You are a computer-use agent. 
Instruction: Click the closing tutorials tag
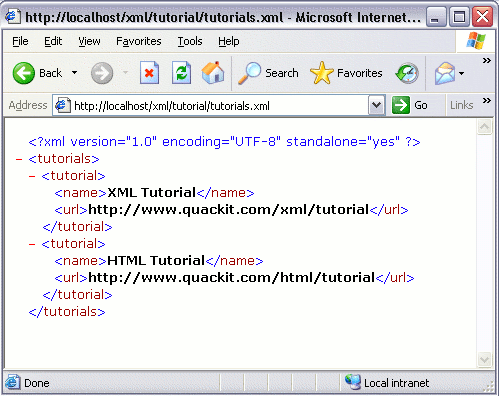click(x=67, y=312)
